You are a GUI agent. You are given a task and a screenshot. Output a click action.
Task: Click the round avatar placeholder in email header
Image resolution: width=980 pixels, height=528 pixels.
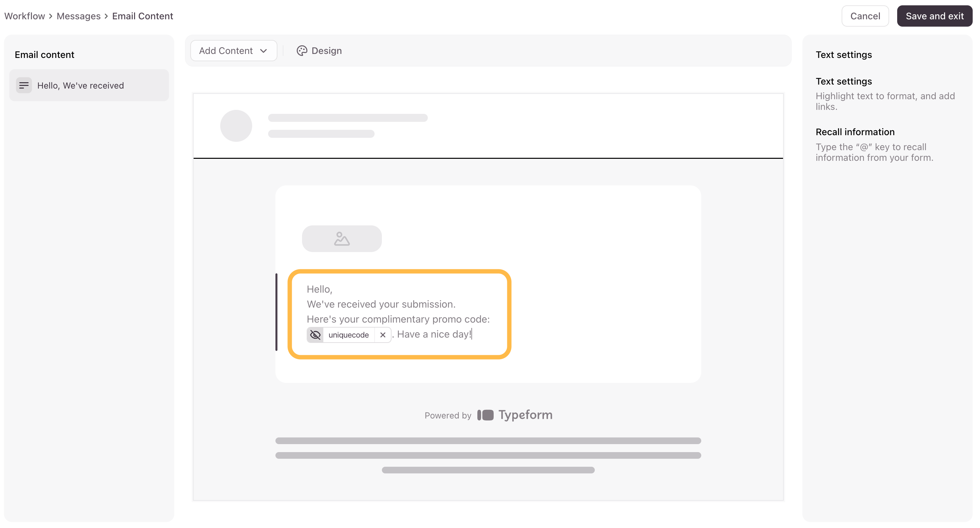tap(236, 126)
